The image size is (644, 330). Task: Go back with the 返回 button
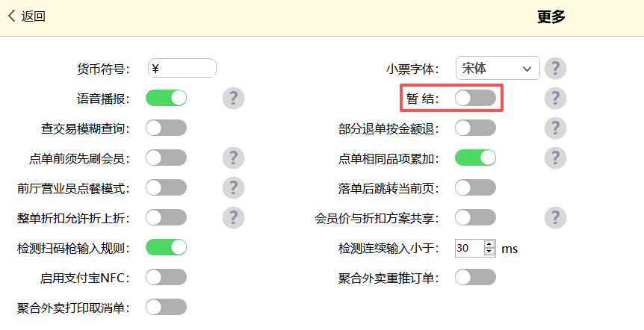click(x=27, y=16)
